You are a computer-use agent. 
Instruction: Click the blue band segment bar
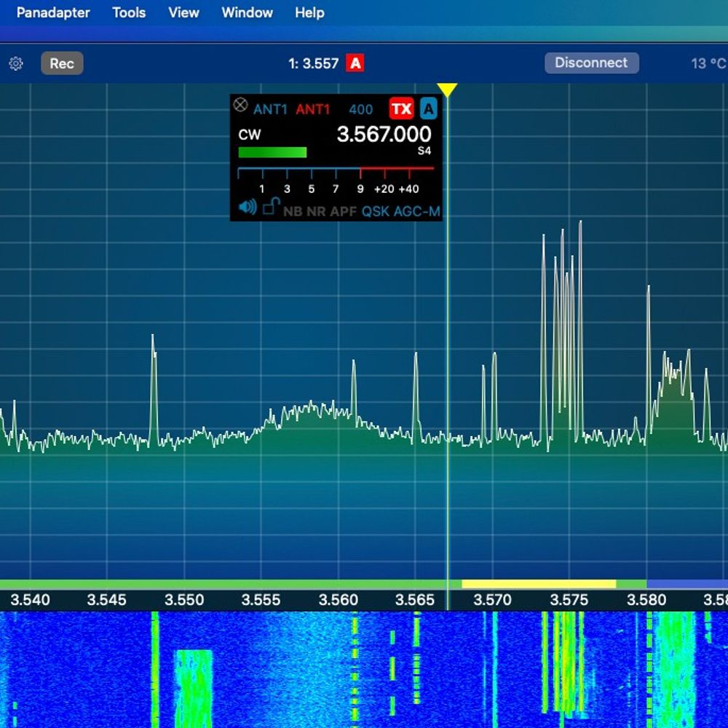pos(687,584)
